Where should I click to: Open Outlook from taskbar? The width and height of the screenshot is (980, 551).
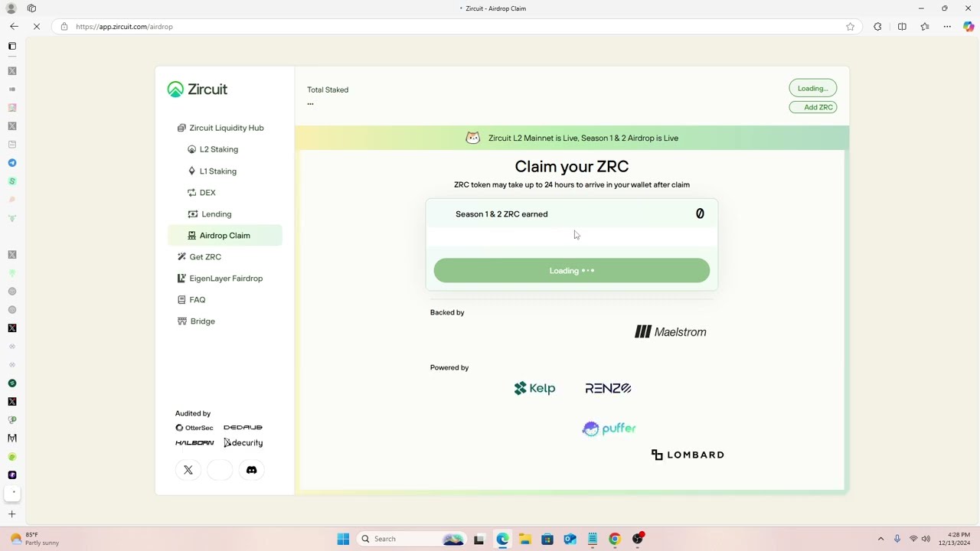[570, 539]
